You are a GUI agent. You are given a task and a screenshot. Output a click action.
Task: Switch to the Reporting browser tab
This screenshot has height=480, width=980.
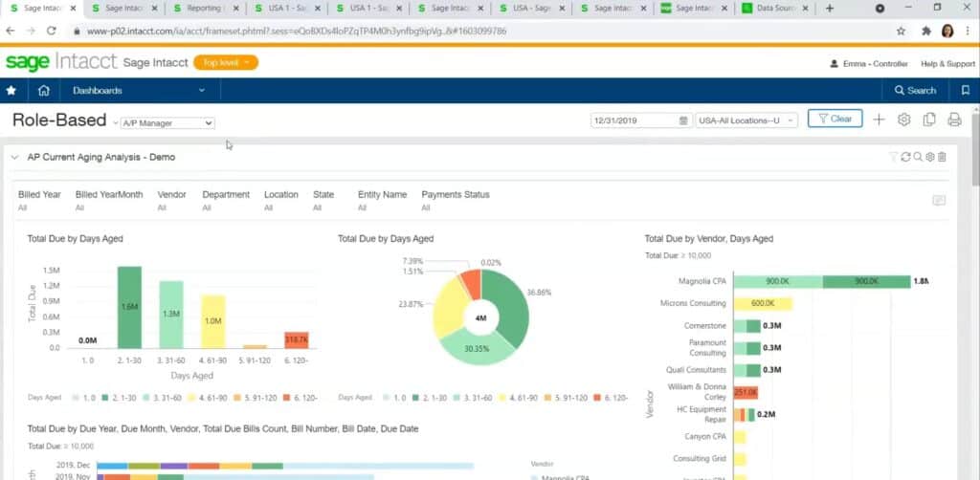[x=205, y=9]
